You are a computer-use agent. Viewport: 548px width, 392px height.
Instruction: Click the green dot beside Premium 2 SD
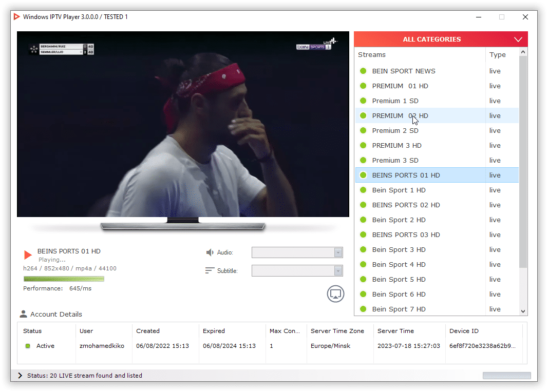tap(363, 130)
